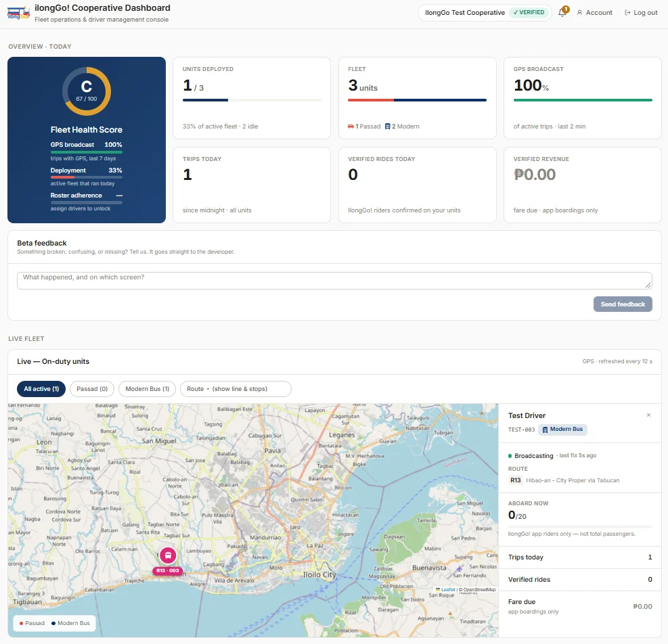Image resolution: width=668 pixels, height=644 pixels.
Task: Click the Send feedback button
Action: 623,304
